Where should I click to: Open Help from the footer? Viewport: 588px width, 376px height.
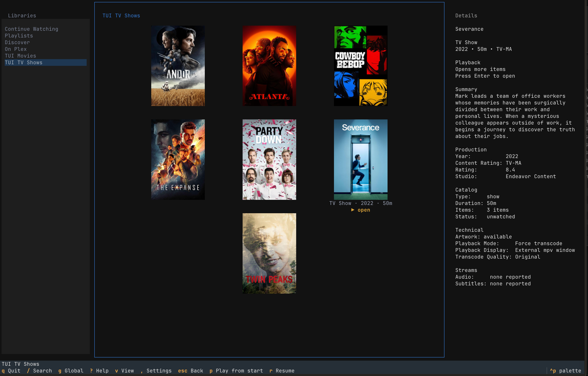[x=99, y=371]
